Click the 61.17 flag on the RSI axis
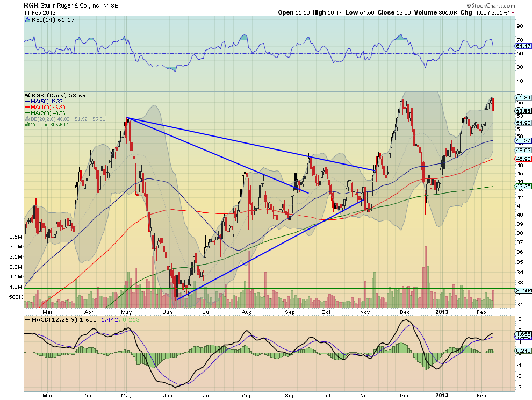Screen dimensions: 532x400 click(x=523, y=46)
